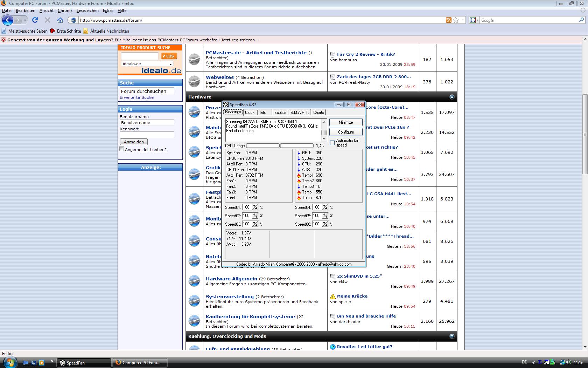Click the post icon beside 2x SlimDVD
Image resolution: width=588 pixels, height=368 pixels.
click(332, 276)
